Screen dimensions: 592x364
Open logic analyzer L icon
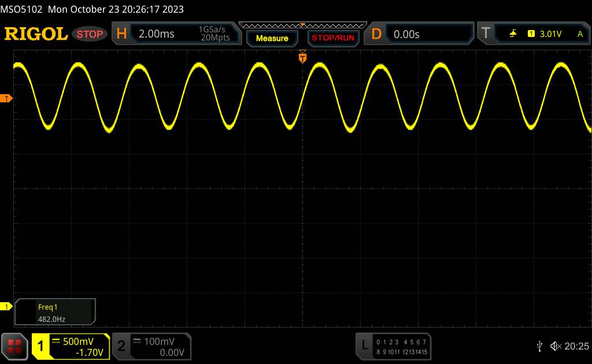pyautogui.click(x=365, y=345)
